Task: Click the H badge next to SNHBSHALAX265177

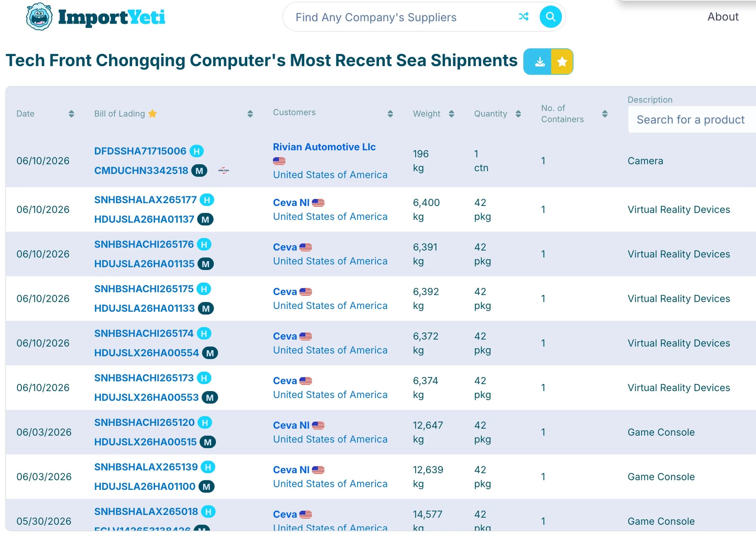Action: [x=207, y=200]
